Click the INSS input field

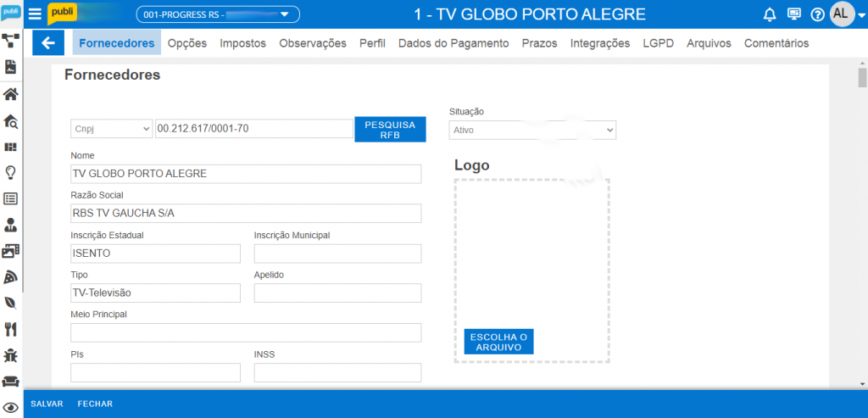[337, 372]
